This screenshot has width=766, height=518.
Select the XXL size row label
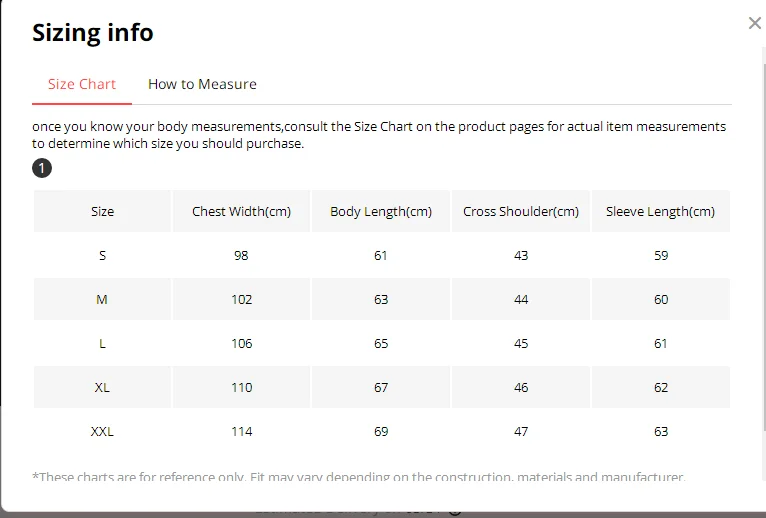[102, 431]
